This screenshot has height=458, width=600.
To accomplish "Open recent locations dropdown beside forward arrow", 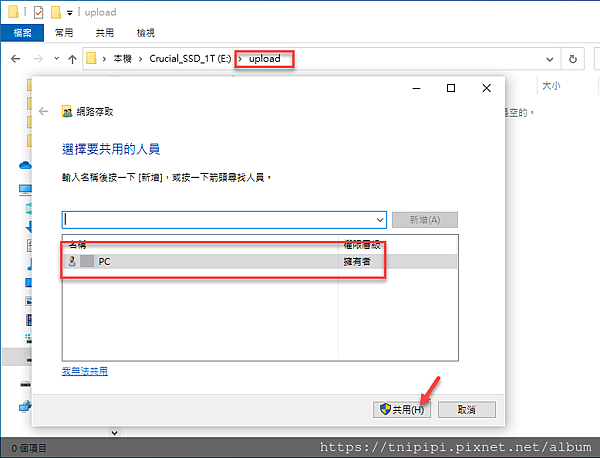I will tap(57, 59).
